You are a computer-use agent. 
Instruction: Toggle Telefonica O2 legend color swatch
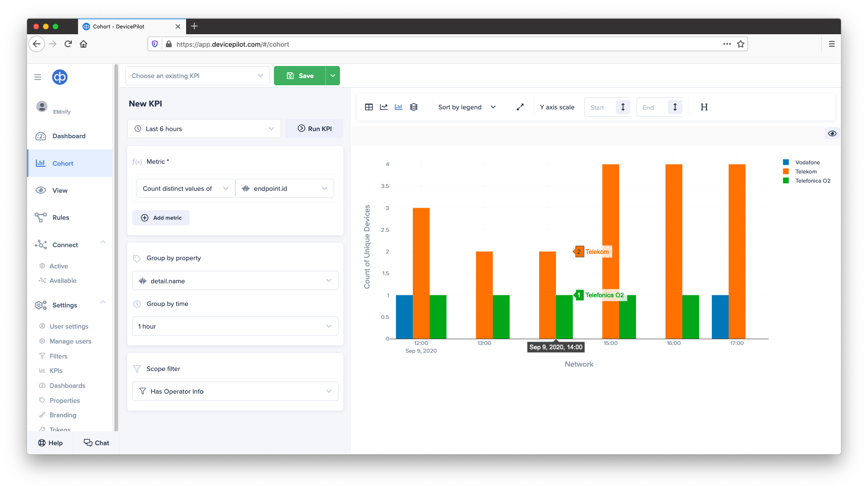[786, 181]
